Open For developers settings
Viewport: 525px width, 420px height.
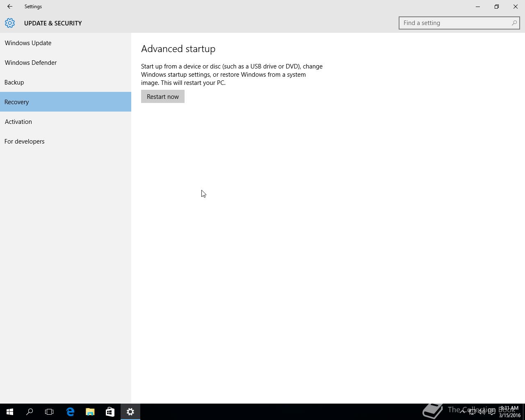[66, 141]
